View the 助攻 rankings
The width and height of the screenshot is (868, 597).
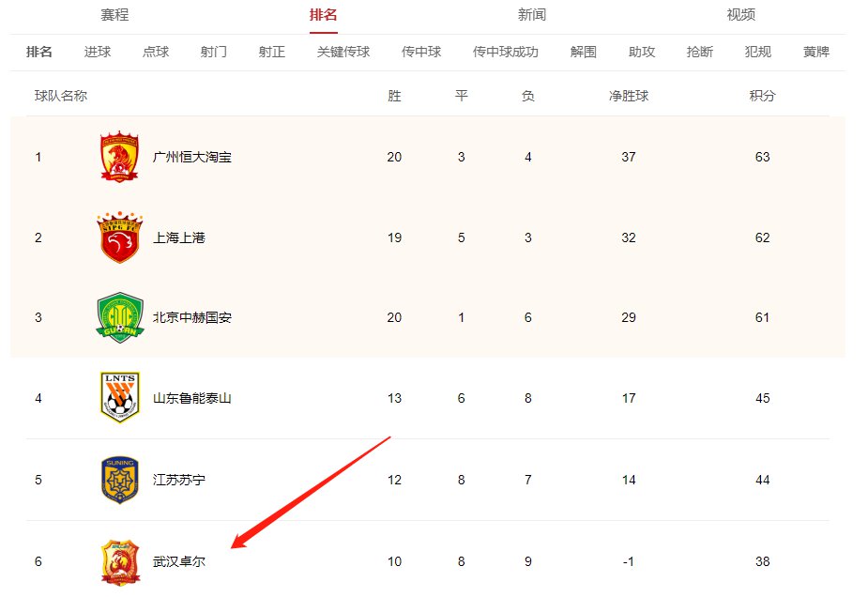point(641,53)
